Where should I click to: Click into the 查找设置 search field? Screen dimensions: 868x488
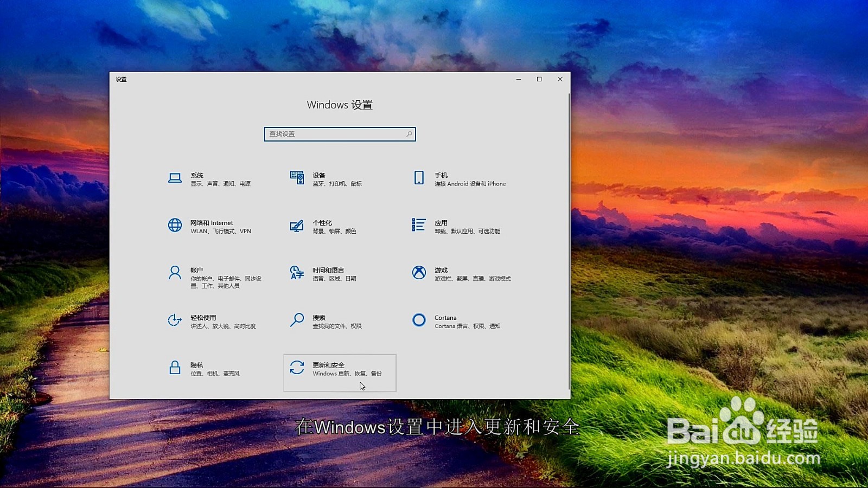(x=340, y=134)
